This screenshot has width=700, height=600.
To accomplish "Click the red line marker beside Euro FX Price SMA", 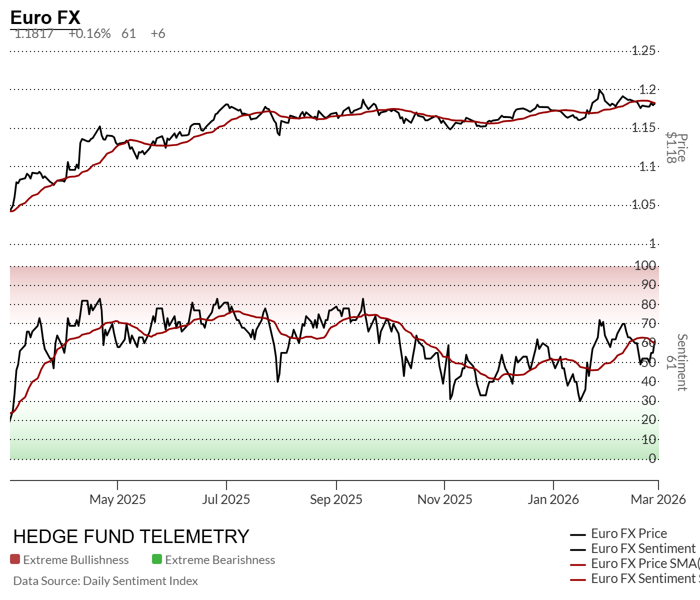I will 578,564.
